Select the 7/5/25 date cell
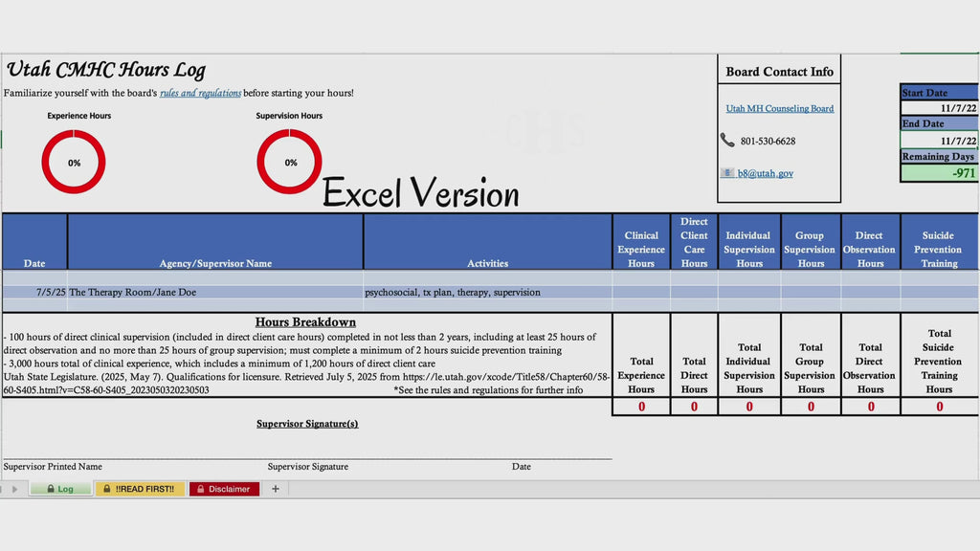The image size is (980, 551). pos(35,292)
